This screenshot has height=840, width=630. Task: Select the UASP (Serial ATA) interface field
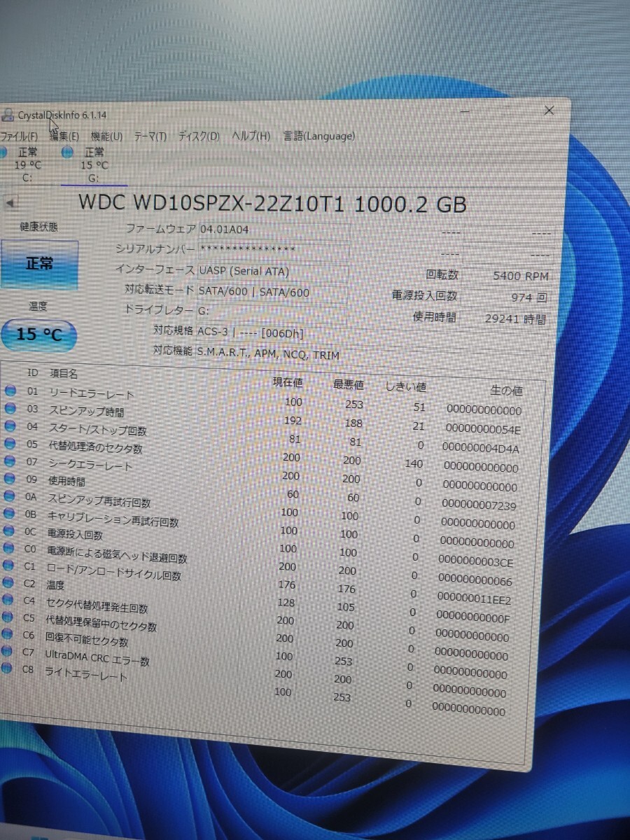(273, 271)
